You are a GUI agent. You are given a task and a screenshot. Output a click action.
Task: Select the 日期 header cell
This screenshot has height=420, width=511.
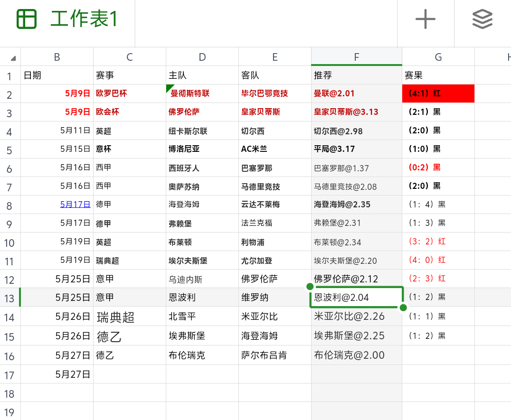pyautogui.click(x=57, y=75)
